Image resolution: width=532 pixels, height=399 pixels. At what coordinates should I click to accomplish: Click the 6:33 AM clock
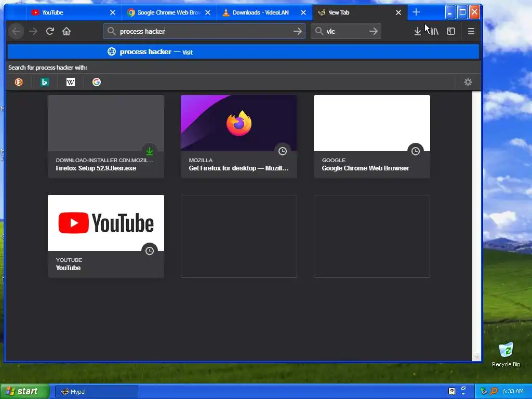pos(513,391)
